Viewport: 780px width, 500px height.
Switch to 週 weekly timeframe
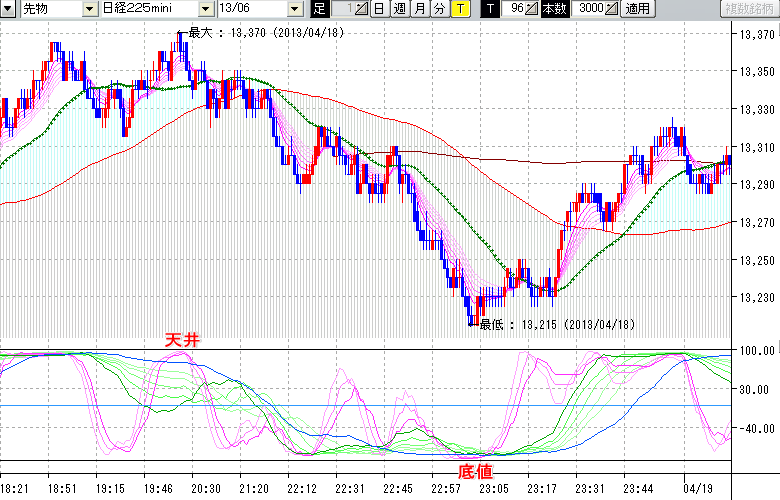[399, 9]
